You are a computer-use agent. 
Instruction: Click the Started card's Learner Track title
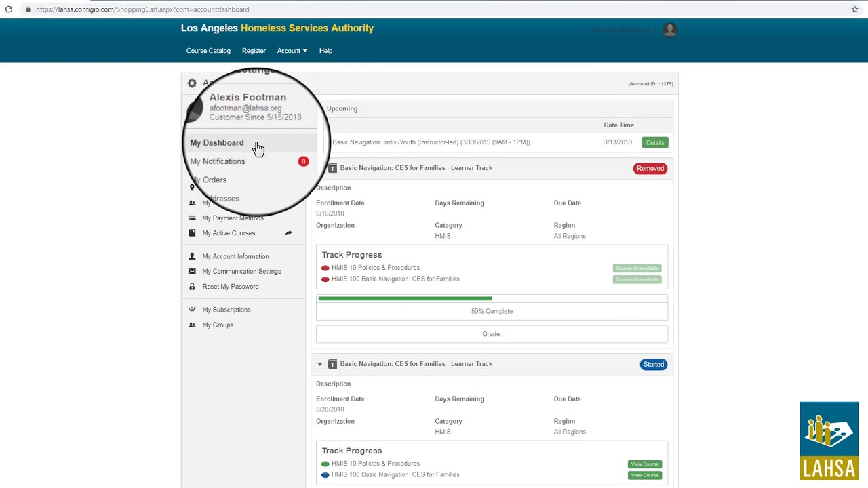pos(416,364)
